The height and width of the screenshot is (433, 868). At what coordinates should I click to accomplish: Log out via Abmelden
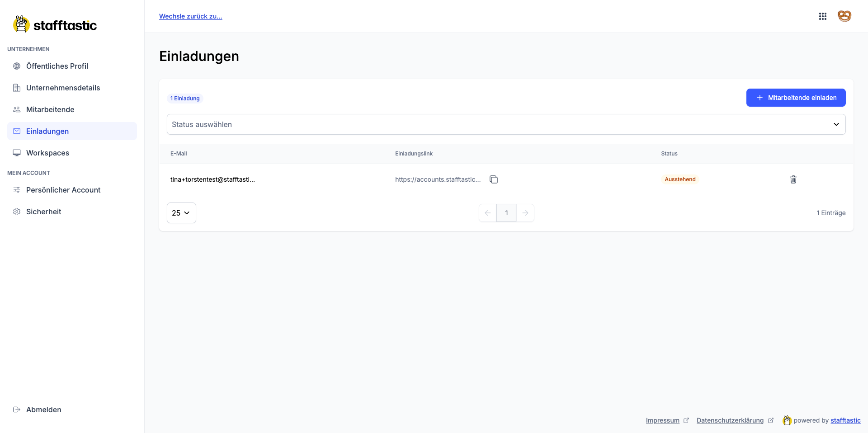[x=43, y=409]
